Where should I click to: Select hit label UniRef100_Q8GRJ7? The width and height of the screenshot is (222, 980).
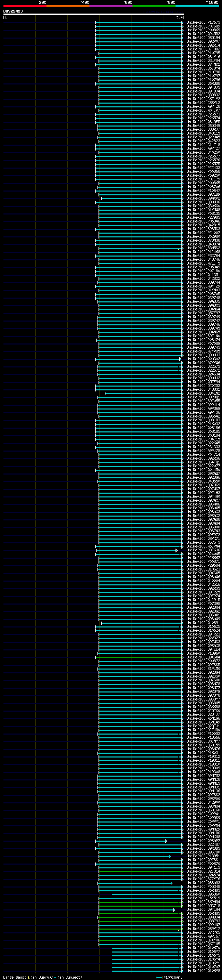tap(203, 129)
